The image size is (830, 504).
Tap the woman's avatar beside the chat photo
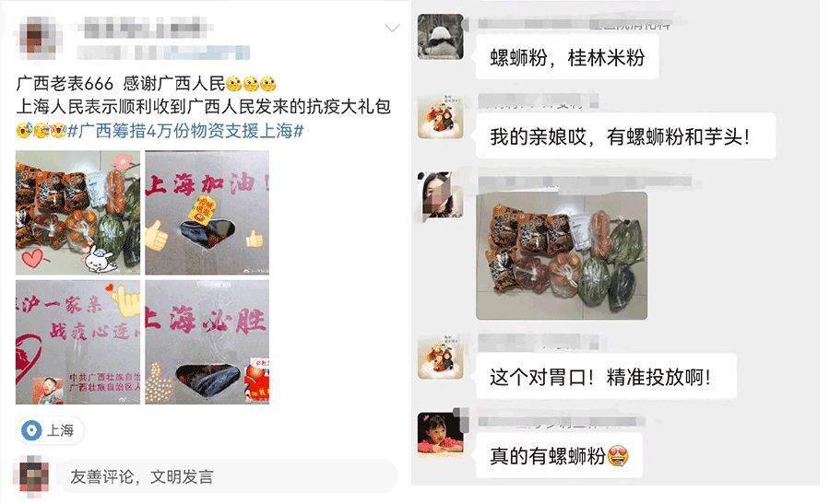tap(441, 194)
